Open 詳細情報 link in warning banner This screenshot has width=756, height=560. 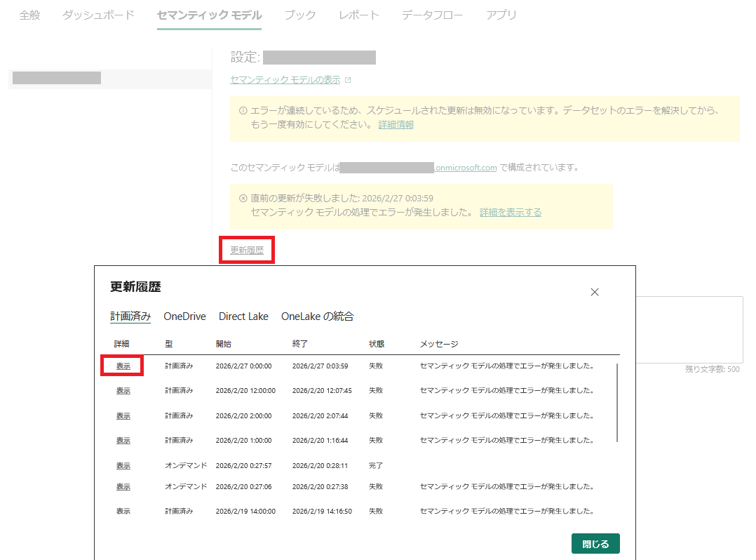point(396,124)
